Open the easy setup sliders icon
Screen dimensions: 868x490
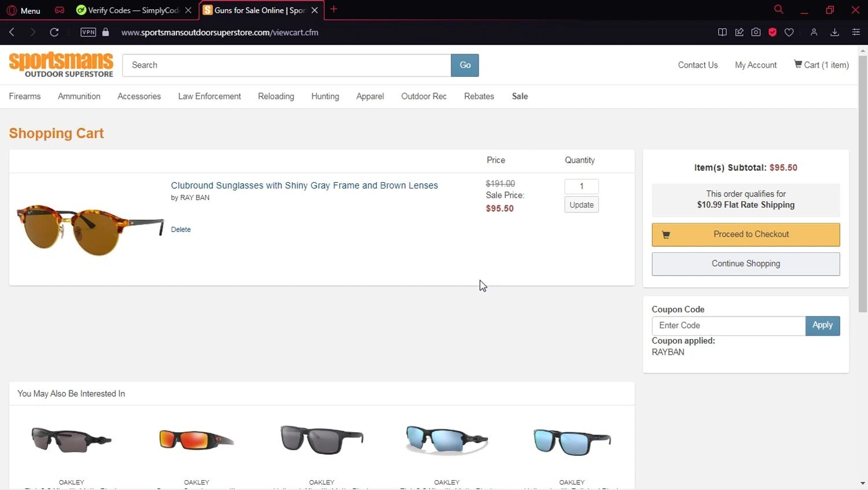856,32
